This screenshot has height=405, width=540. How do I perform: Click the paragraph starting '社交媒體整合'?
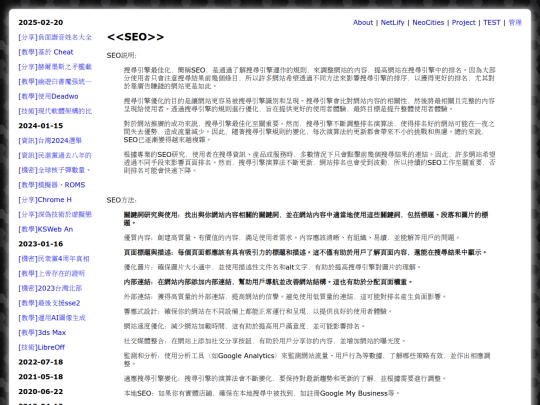click(264, 341)
